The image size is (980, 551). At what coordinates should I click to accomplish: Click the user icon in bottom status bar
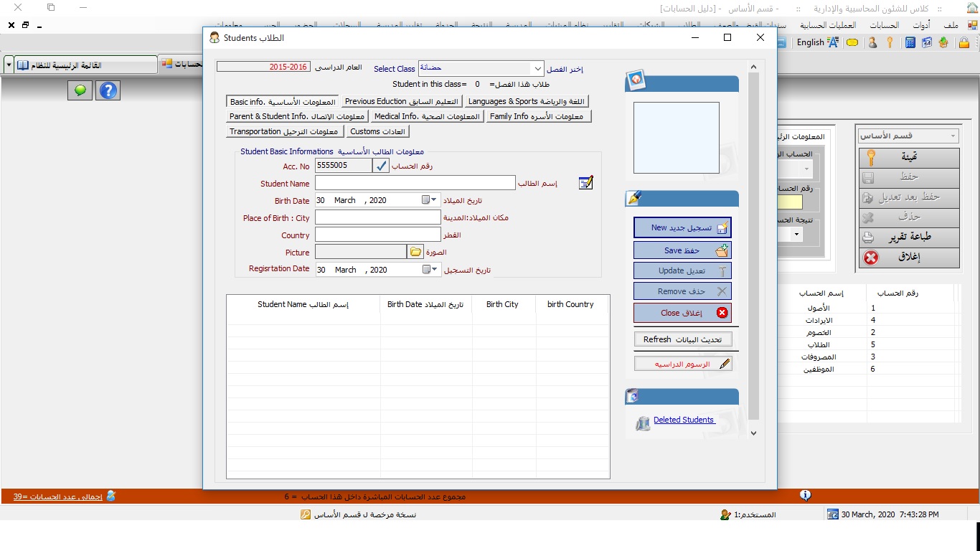click(725, 514)
